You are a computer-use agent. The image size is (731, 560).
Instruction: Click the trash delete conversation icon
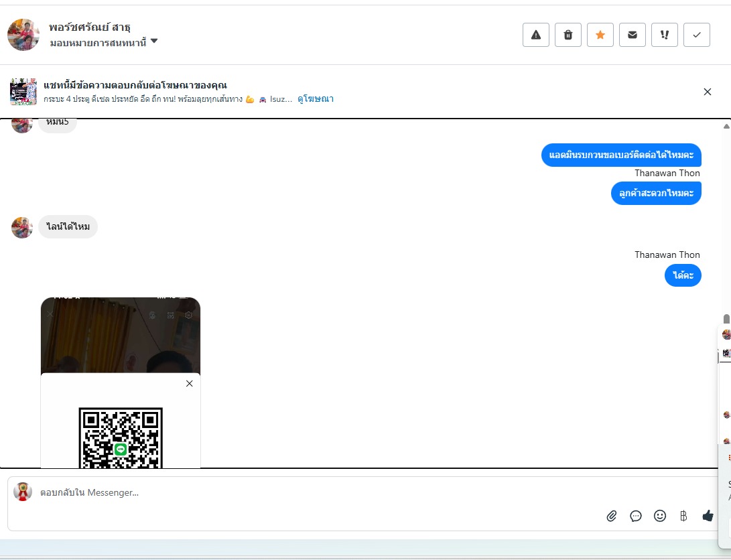click(x=568, y=35)
